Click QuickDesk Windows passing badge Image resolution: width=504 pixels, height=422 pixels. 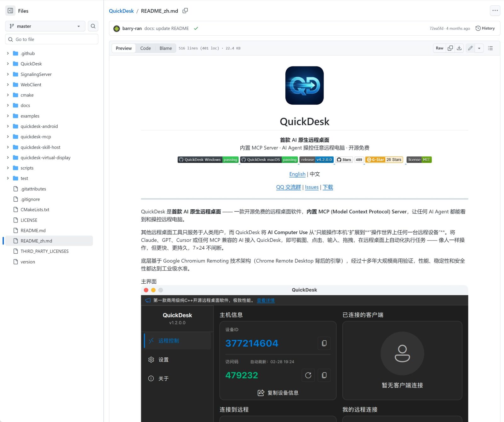[x=208, y=160]
